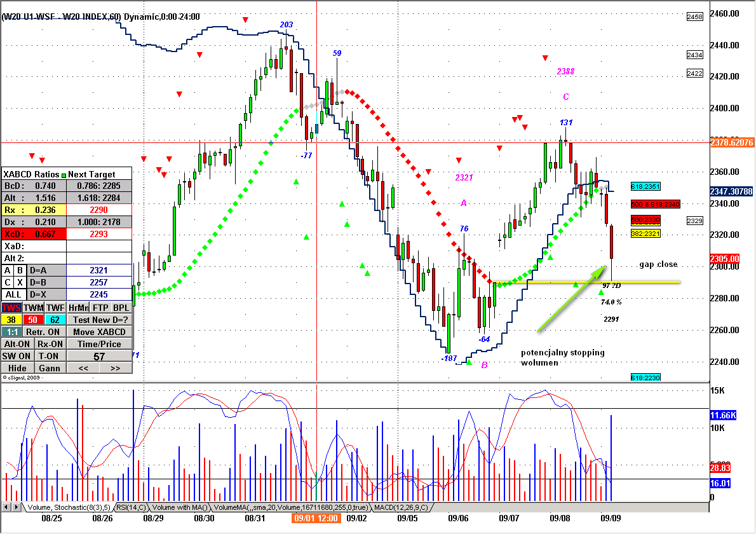This screenshot has width=756, height=534.
Task: Click the 'potencjalny stopping wolumen' annotation
Action: click(563, 357)
